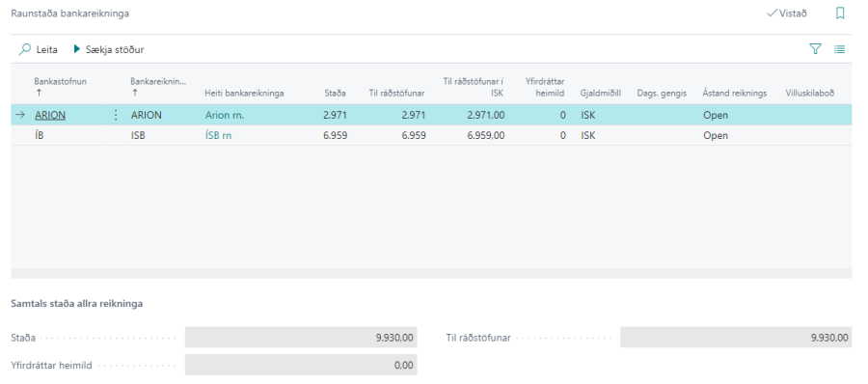The image size is (868, 384).
Task: Click the Til ráðstöfunar total field
Action: tap(736, 337)
